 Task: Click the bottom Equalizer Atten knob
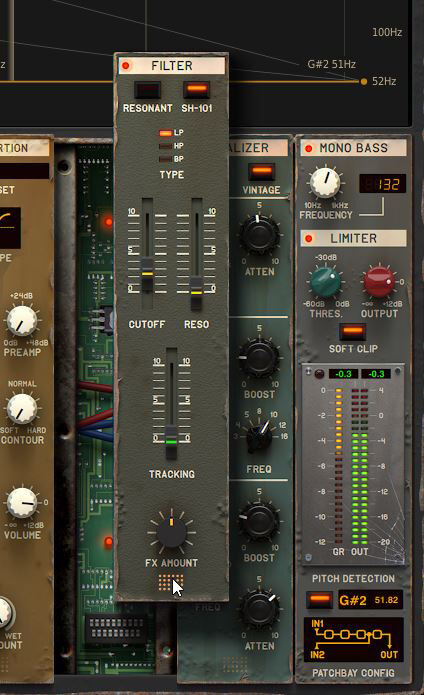pos(259,609)
